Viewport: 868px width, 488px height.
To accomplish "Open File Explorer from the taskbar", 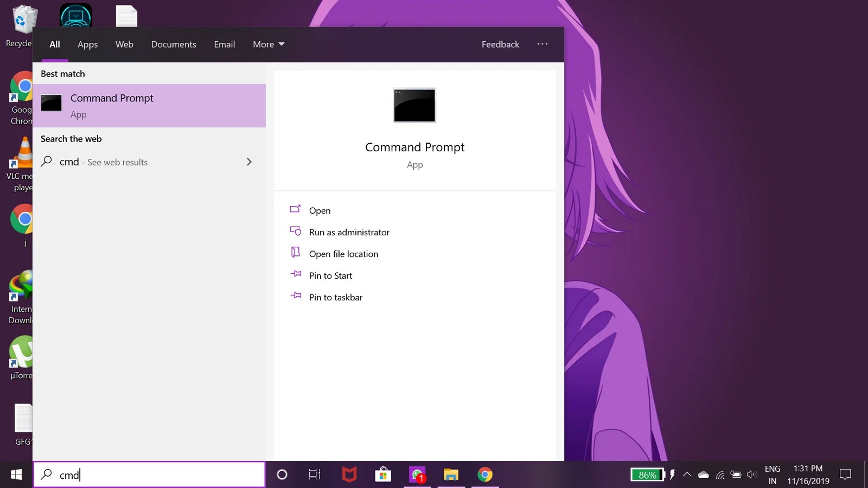I will tap(451, 474).
